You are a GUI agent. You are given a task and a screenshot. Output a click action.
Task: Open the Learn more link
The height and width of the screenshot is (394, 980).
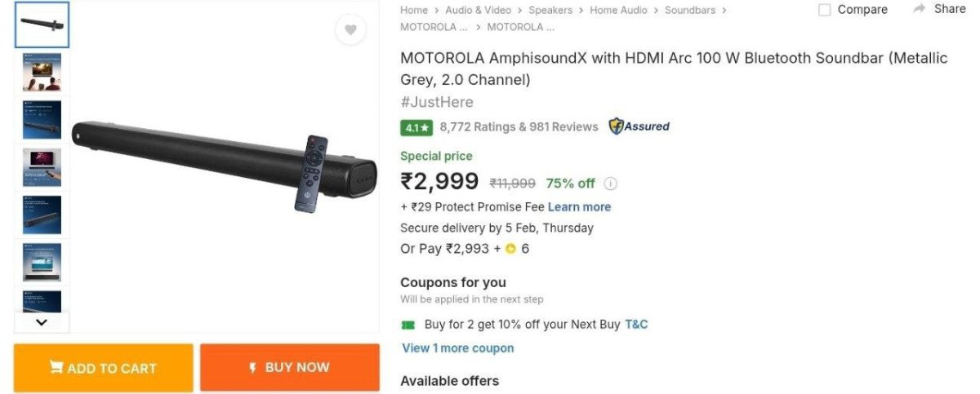(x=579, y=207)
